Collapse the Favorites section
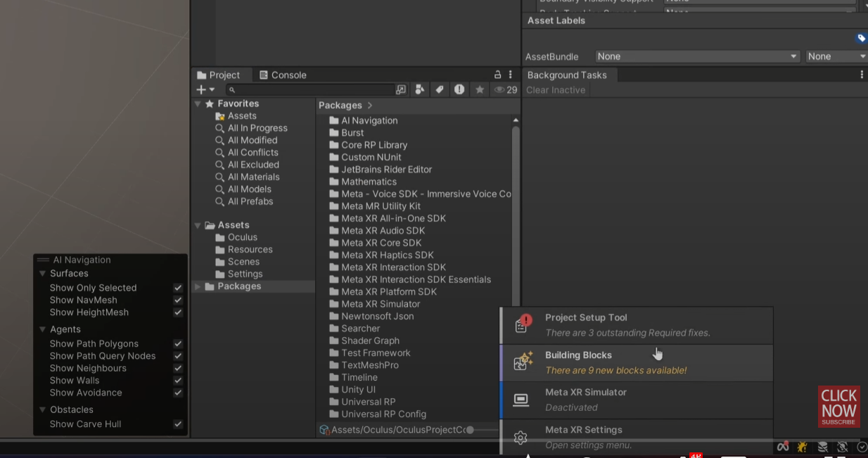Screen dimensions: 868x458 [198, 103]
